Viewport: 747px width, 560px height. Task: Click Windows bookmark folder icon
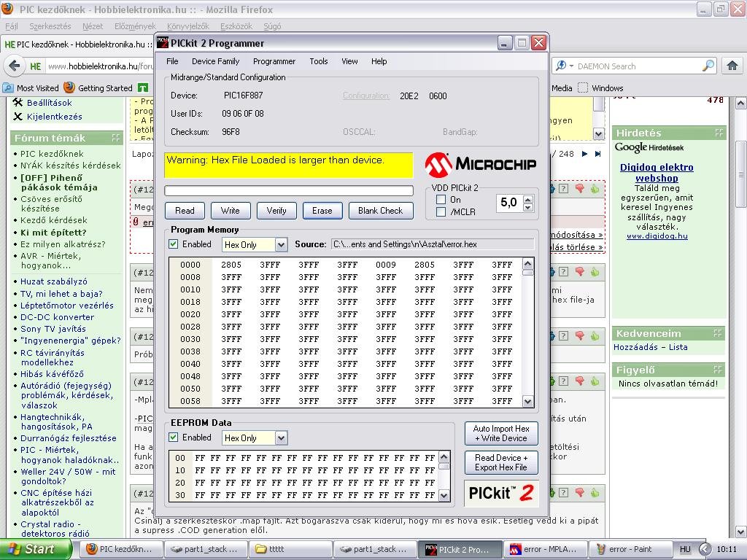click(x=583, y=88)
